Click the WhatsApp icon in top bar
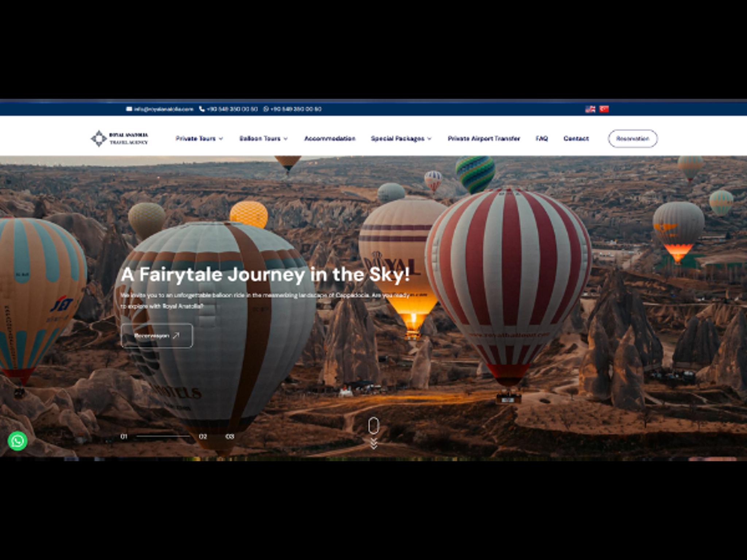This screenshot has width=747, height=560. pos(266,109)
